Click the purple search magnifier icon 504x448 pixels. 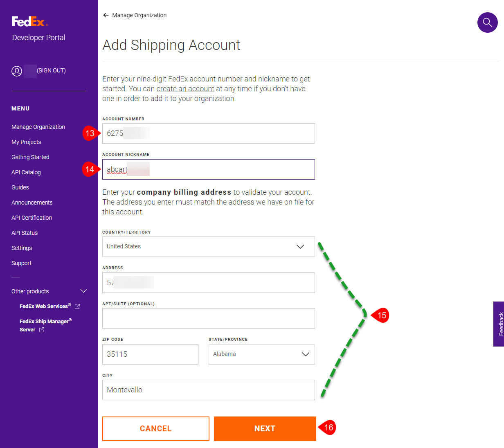(x=487, y=22)
